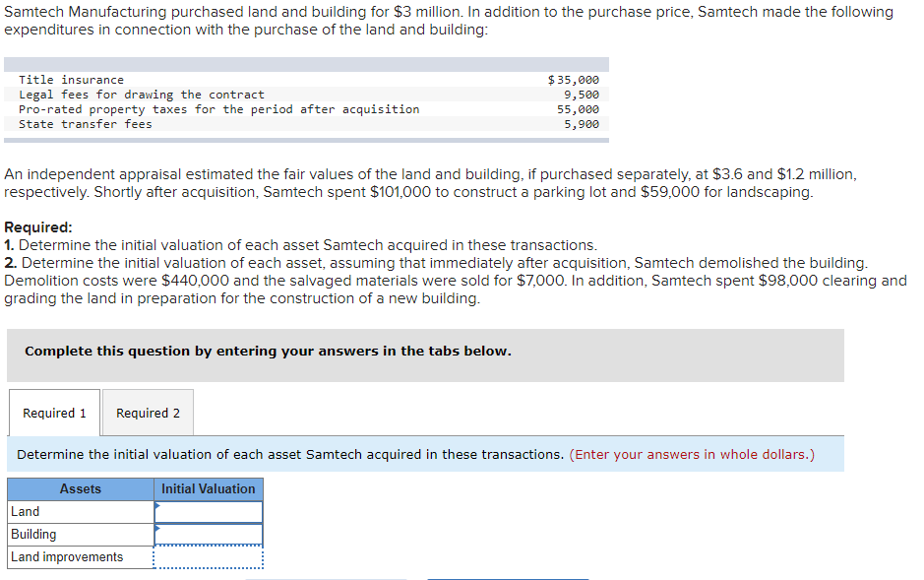Select the blue triangle marker in Building cell

click(156, 527)
